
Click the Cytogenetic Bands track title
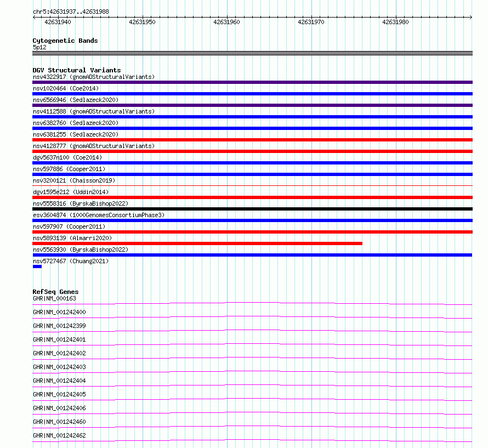pyautogui.click(x=65, y=41)
